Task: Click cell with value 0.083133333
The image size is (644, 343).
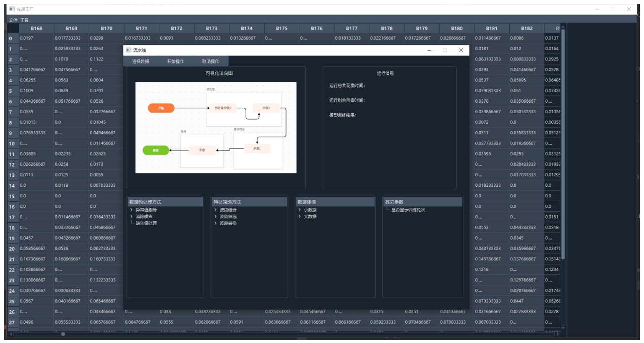Action: coord(492,59)
